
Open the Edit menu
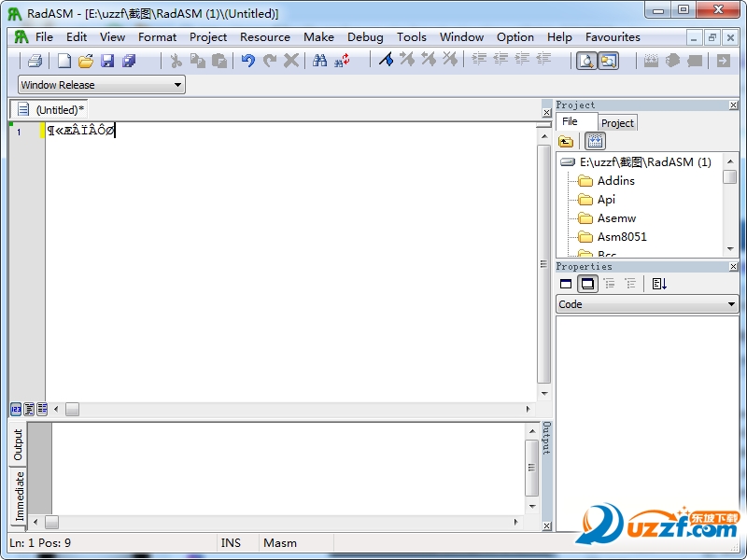pyautogui.click(x=77, y=37)
